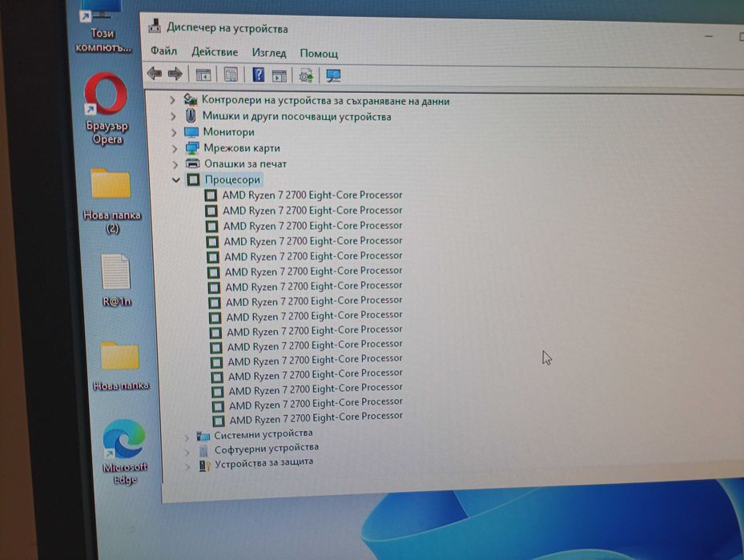Select the Устройства за защита label
744x560 pixels.
tap(263, 462)
